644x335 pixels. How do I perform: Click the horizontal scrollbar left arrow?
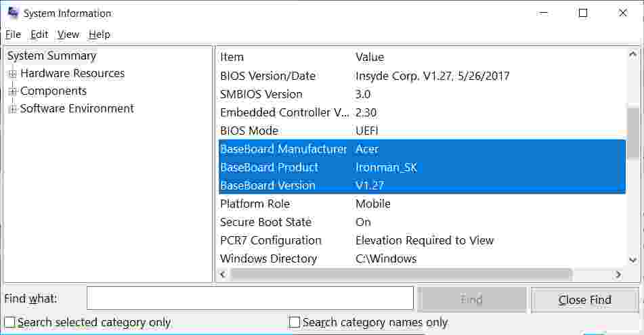[x=223, y=274]
